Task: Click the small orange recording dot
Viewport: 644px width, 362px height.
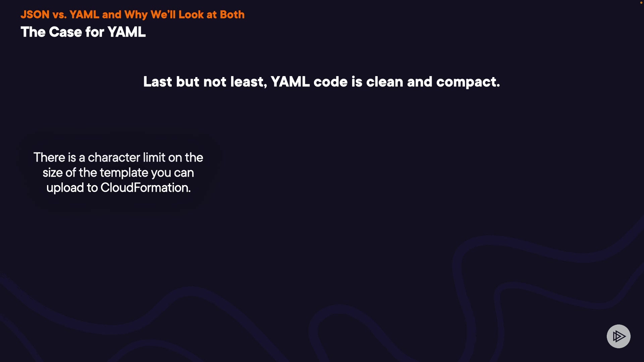Action: pyautogui.click(x=641, y=3)
